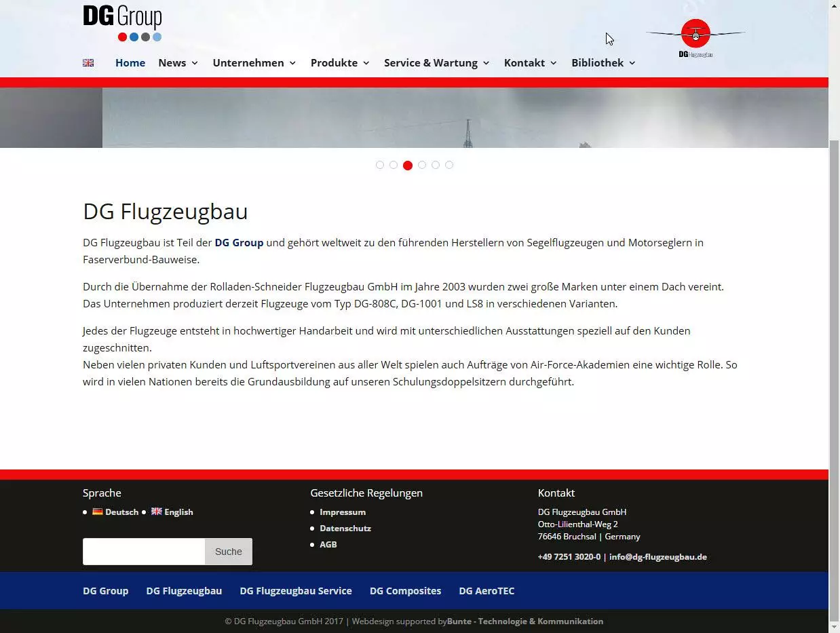Image resolution: width=840 pixels, height=633 pixels.
Task: Open the Kontakt menu
Action: 524,62
